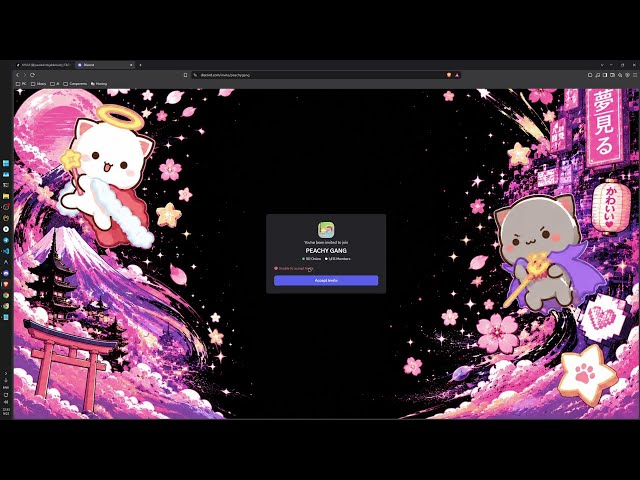Open the History bookmark

point(99,84)
